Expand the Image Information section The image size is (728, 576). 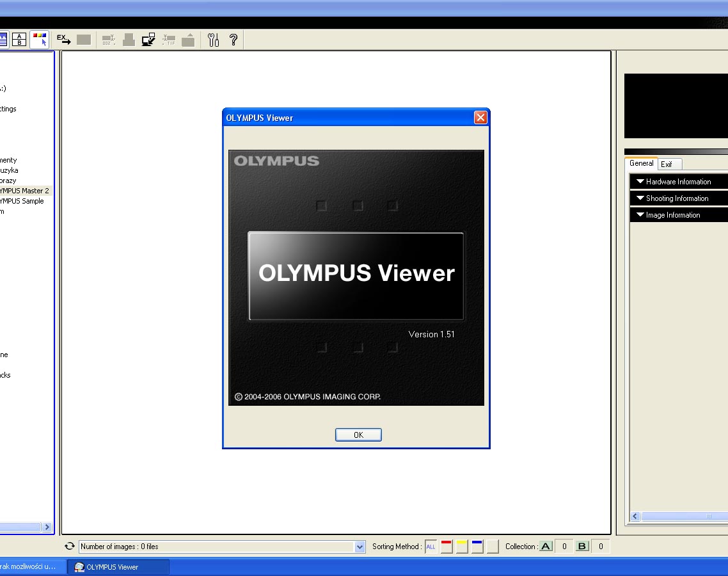click(x=678, y=215)
